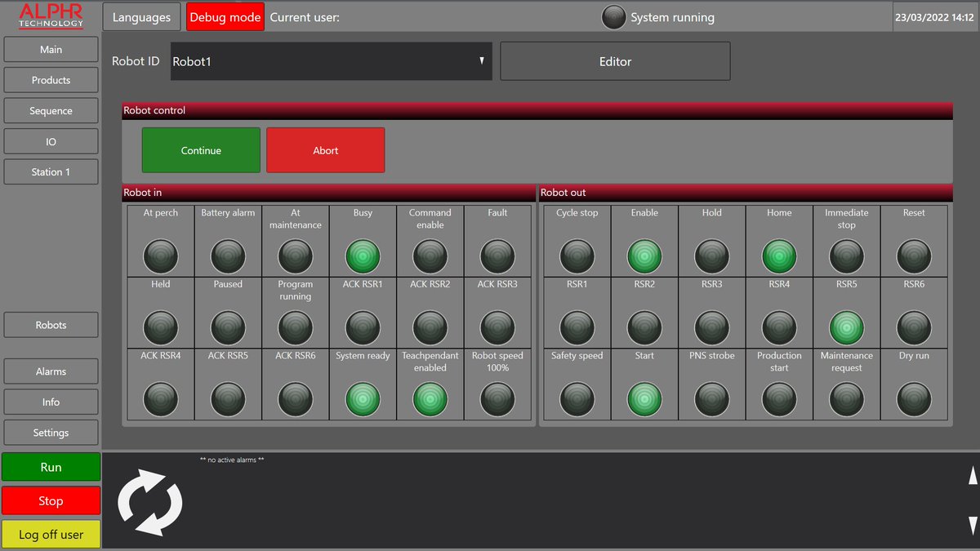Click the red Stop button
The width and height of the screenshot is (980, 551).
51,501
